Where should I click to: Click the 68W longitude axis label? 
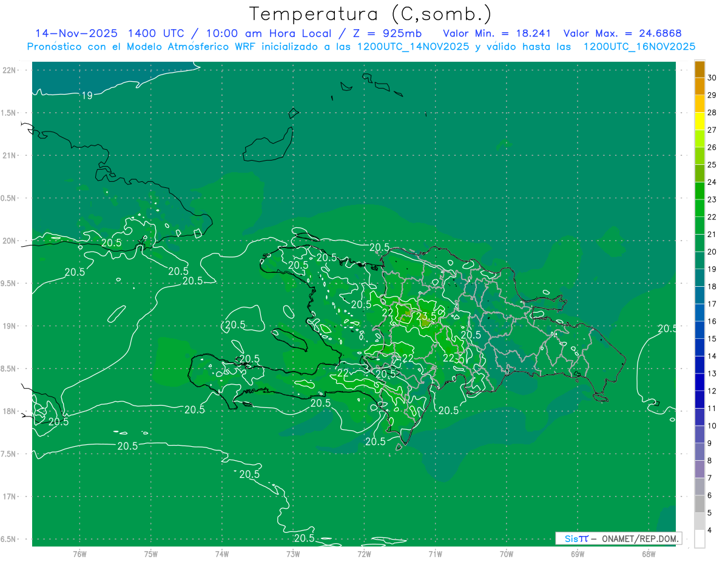(x=648, y=554)
